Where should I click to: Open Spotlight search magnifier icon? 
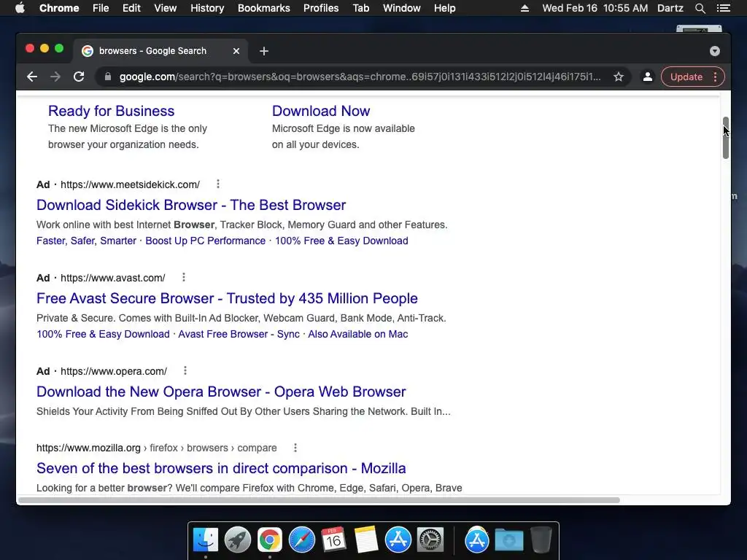coord(700,8)
